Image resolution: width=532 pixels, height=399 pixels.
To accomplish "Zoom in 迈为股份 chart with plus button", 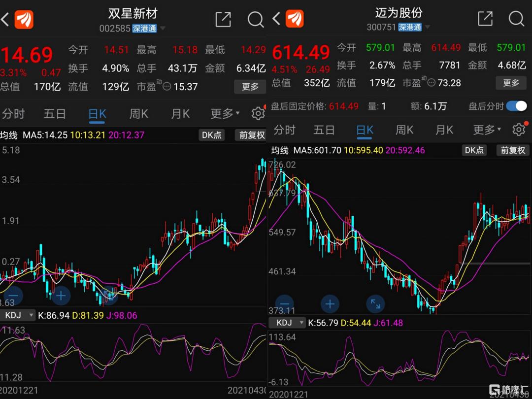I will 330,304.
